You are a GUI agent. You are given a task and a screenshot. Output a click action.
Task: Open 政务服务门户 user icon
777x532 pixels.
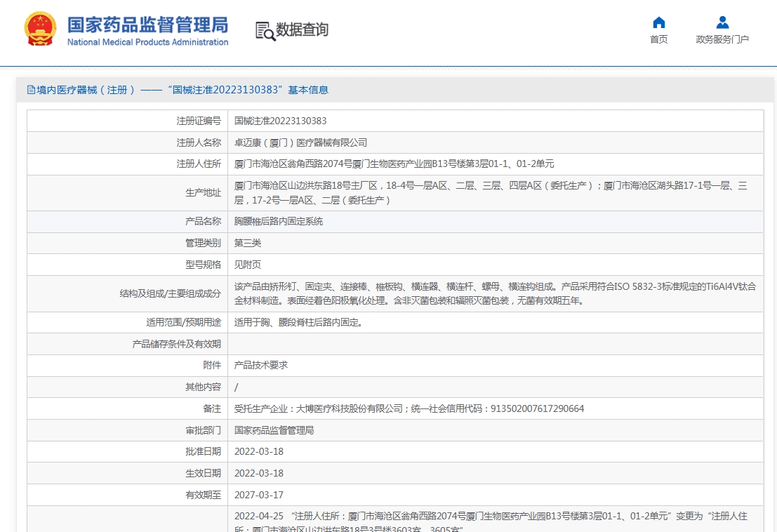click(x=722, y=22)
